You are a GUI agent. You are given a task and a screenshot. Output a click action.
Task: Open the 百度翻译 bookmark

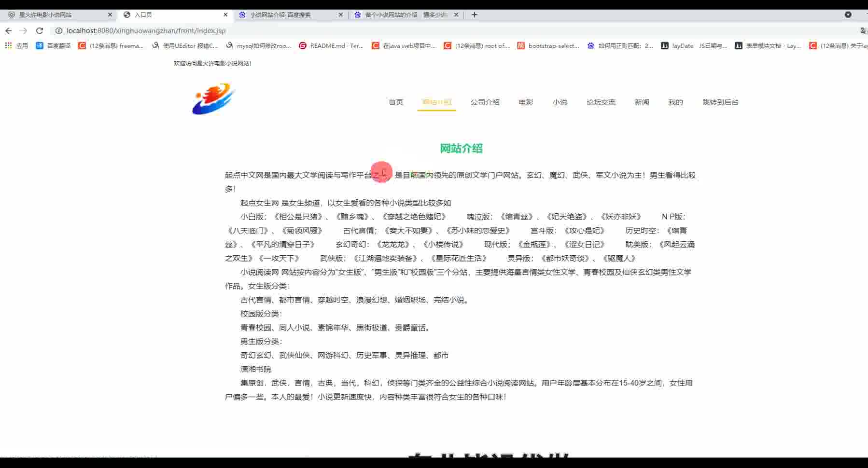[53, 46]
